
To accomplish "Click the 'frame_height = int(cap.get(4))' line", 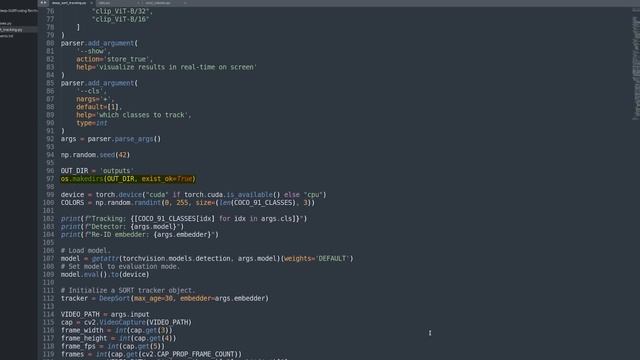I will pyautogui.click(x=118, y=338).
